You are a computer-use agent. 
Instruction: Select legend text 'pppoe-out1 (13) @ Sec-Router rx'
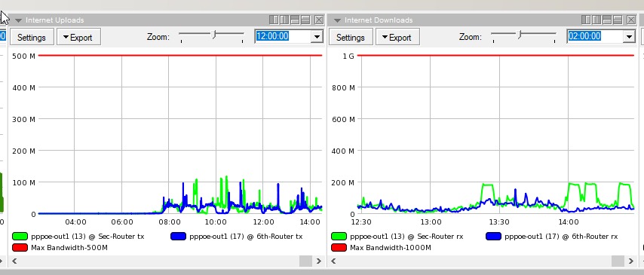click(406, 237)
